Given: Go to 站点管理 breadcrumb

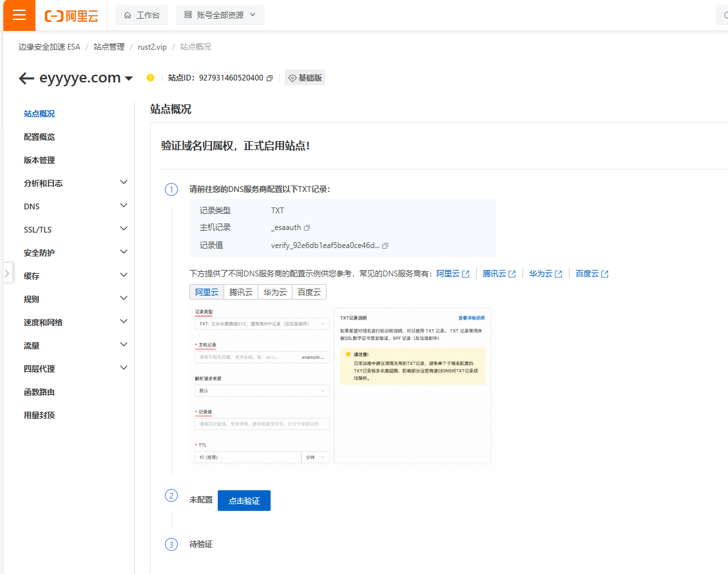Looking at the screenshot, I should [x=109, y=47].
